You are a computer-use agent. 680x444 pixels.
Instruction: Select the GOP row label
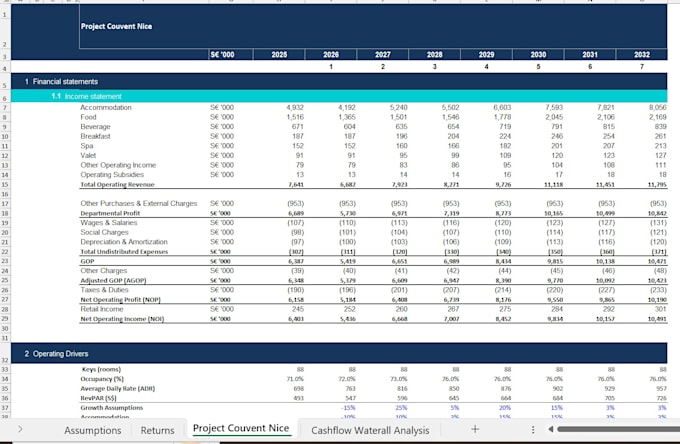click(87, 261)
